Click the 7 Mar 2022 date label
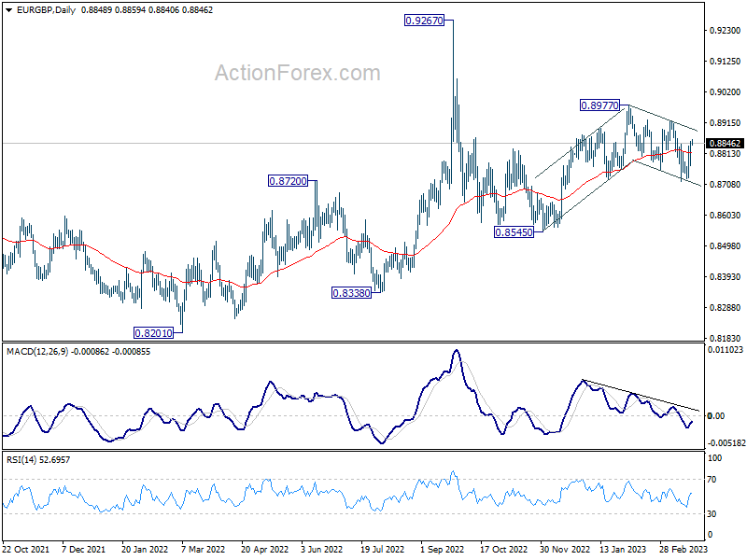This screenshot has width=747, height=560. 203,549
